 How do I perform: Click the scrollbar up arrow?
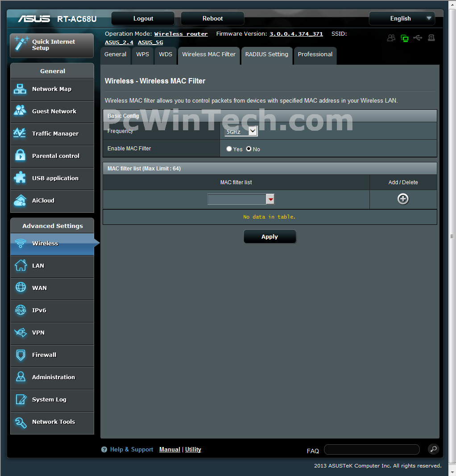[452, 4]
